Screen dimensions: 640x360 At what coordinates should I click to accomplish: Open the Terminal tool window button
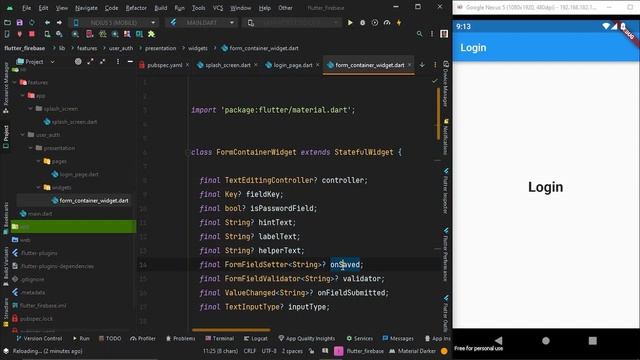click(x=220, y=338)
